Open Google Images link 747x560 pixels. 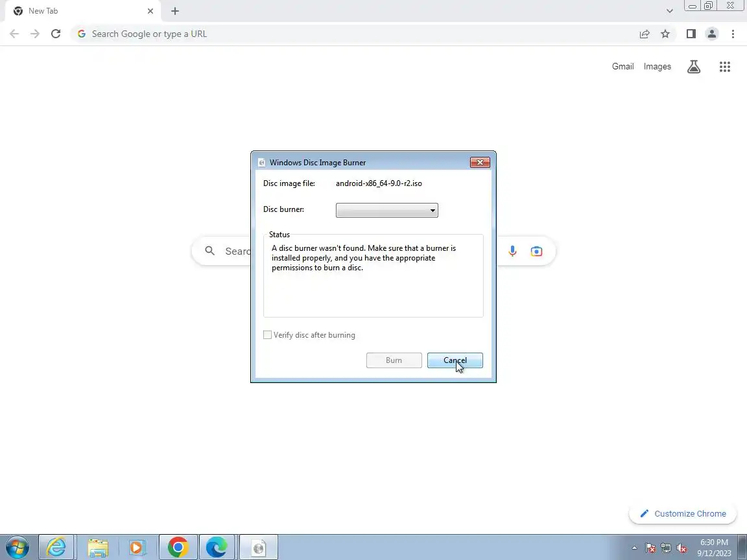[x=657, y=67]
